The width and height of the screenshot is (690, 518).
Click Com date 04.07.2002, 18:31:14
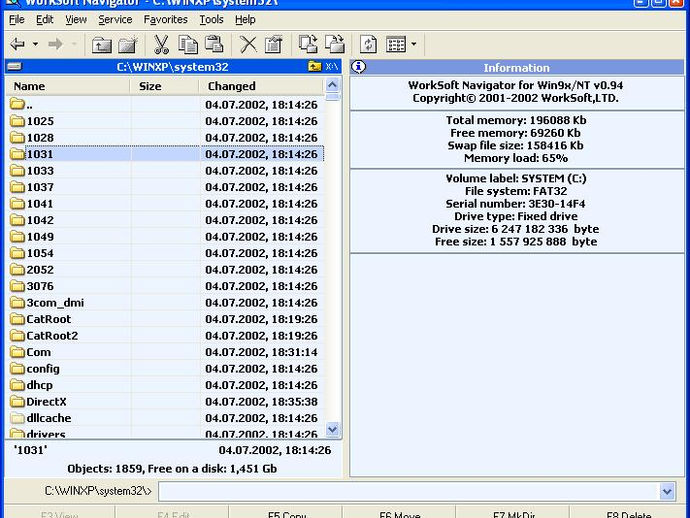tap(261, 352)
